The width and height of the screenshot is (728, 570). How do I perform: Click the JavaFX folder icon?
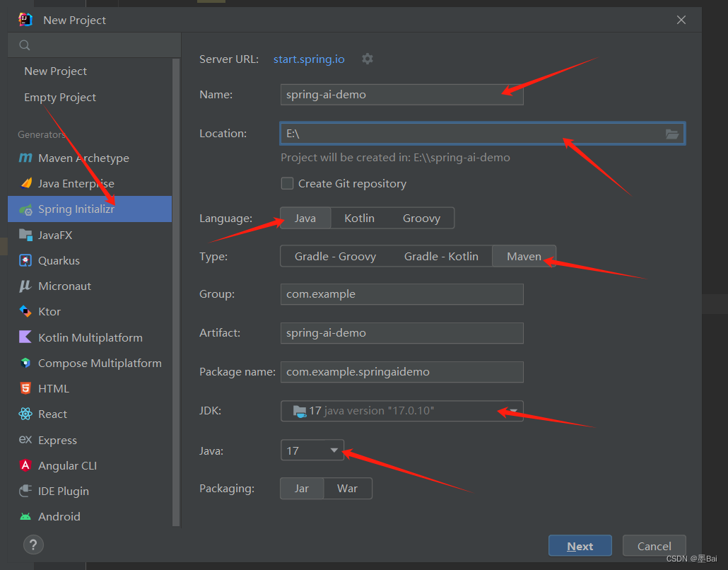25,235
